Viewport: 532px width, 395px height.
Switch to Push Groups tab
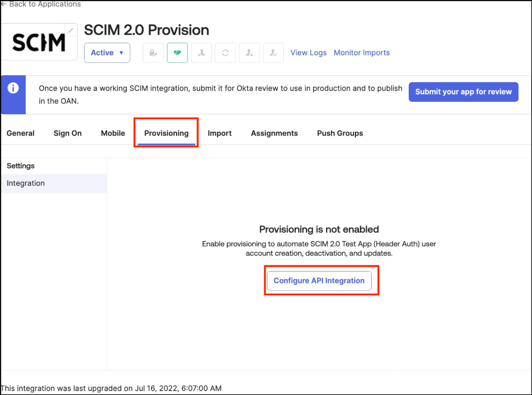pos(340,133)
